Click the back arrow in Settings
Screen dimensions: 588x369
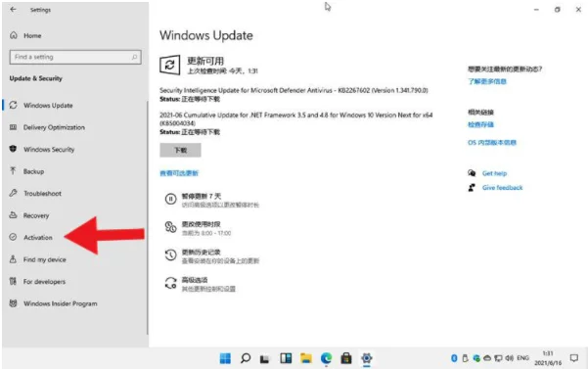tap(13, 10)
